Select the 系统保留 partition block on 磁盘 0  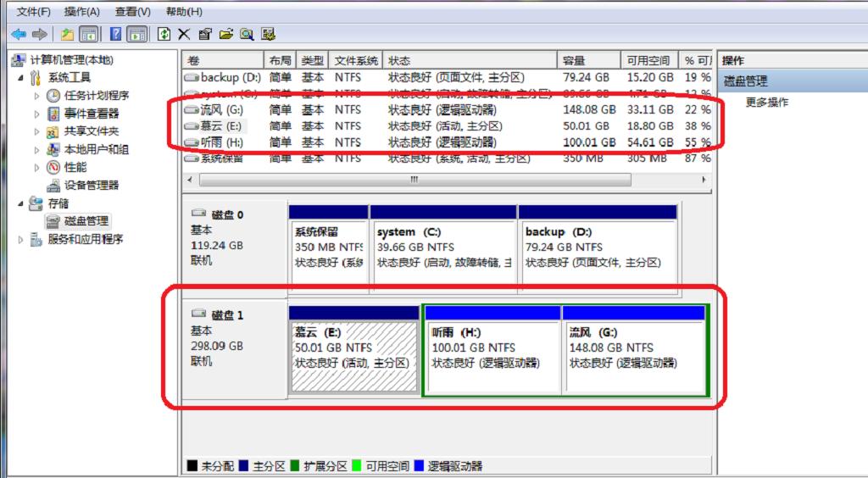[330, 249]
